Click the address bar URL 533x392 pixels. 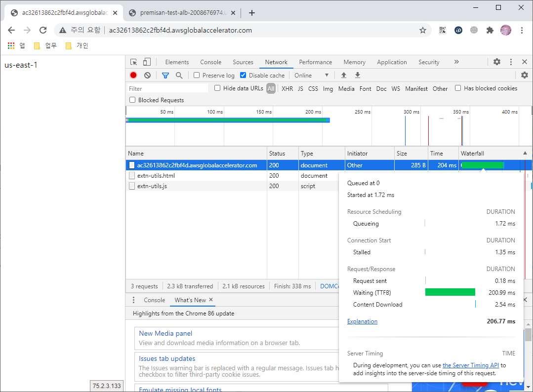point(180,30)
